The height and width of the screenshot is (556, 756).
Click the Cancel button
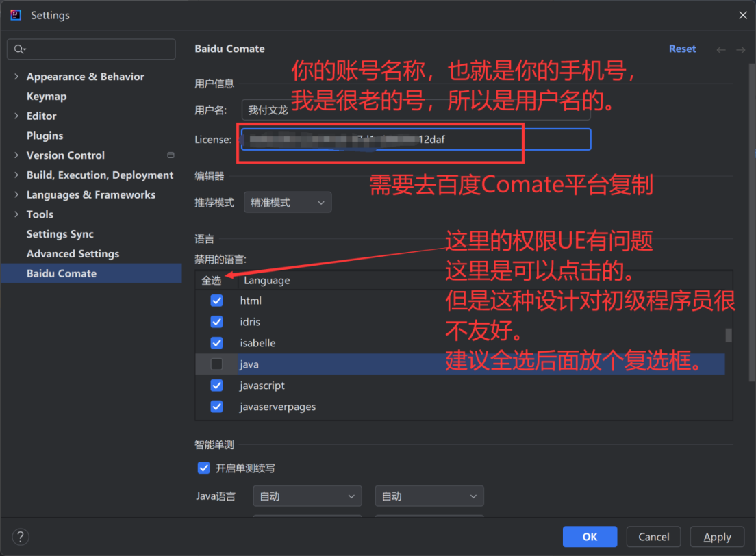coord(653,537)
